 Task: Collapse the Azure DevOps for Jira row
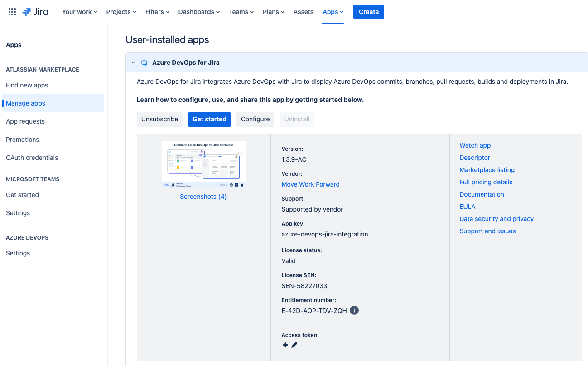click(133, 63)
